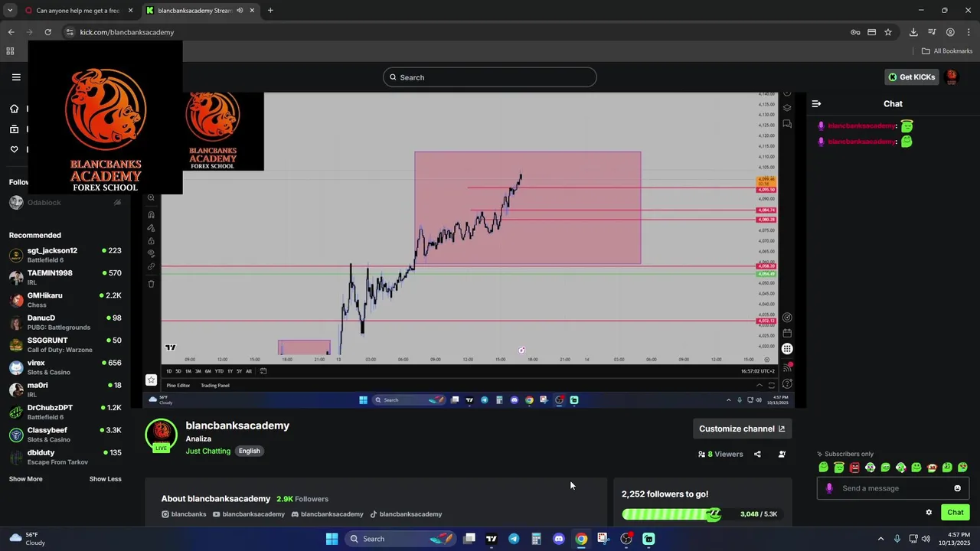Image resolution: width=980 pixels, height=551 pixels.
Task: Open GMHikaru Chess channel
Action: (x=65, y=300)
